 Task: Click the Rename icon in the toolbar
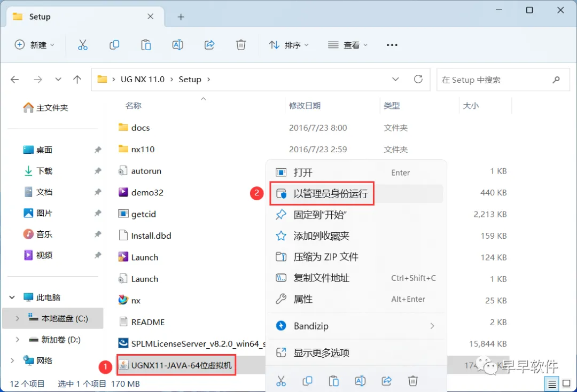[x=178, y=45]
